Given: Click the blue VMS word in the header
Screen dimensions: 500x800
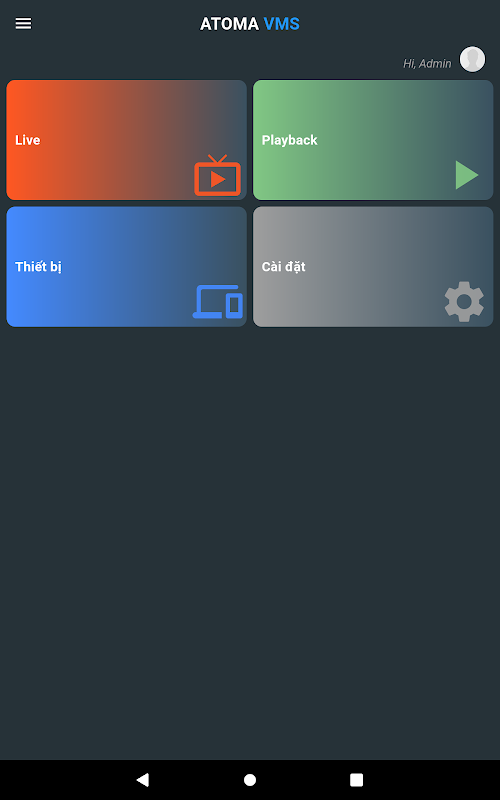Looking at the screenshot, I should pyautogui.click(x=282, y=24).
